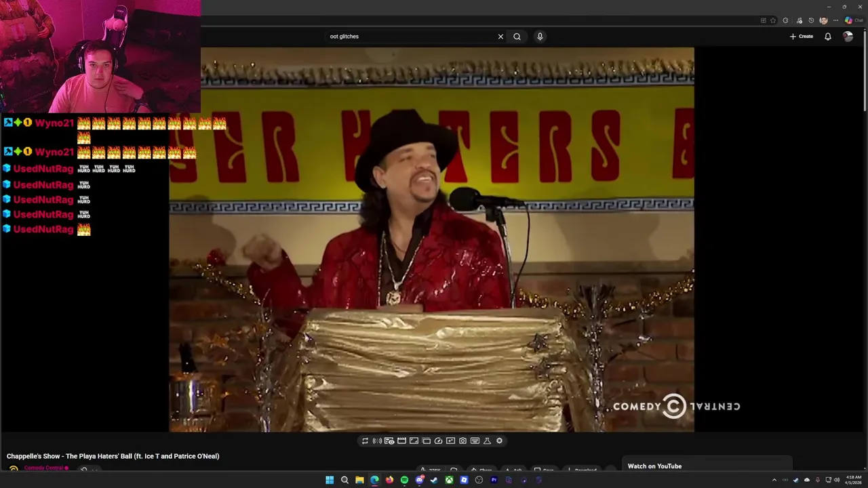
Task: Open Steam from the taskbar
Action: 434,480
